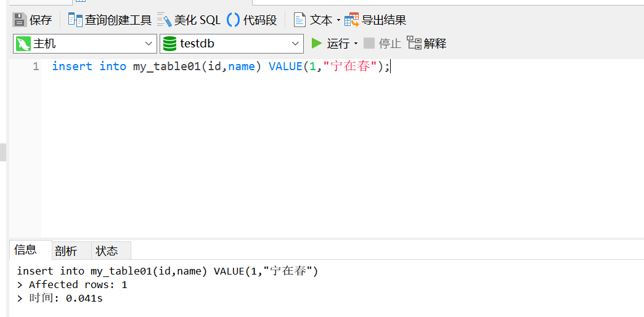Click the Explain (解释) button
644x317 pixels.
pyautogui.click(x=426, y=43)
